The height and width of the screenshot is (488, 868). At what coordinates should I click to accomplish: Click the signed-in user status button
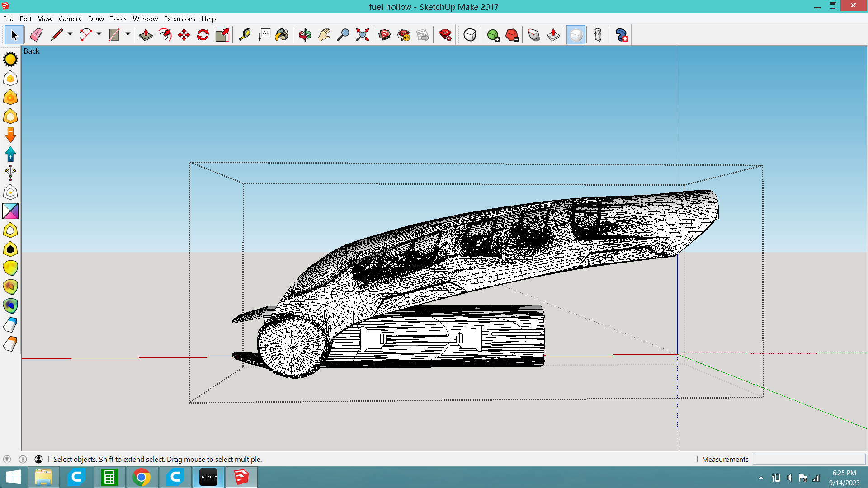(x=39, y=459)
